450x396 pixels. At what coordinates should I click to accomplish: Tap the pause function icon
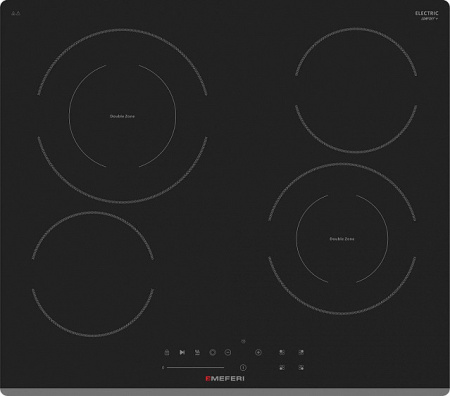tap(182, 352)
